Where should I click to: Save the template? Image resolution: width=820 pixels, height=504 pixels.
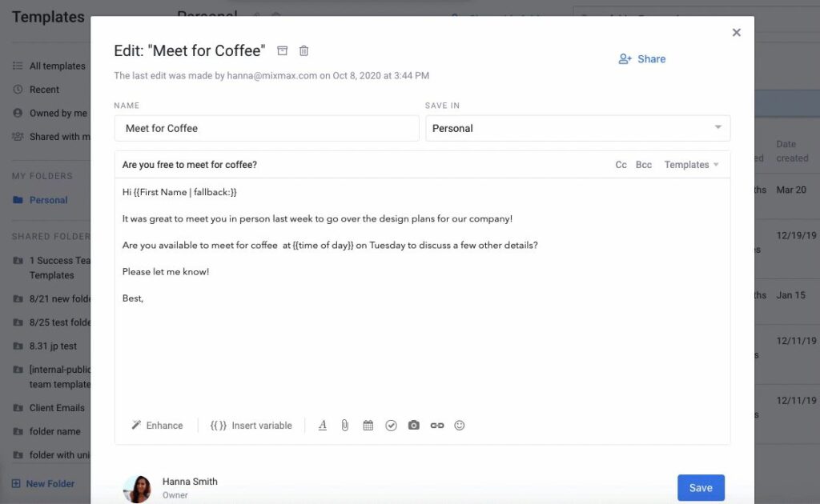tap(701, 488)
